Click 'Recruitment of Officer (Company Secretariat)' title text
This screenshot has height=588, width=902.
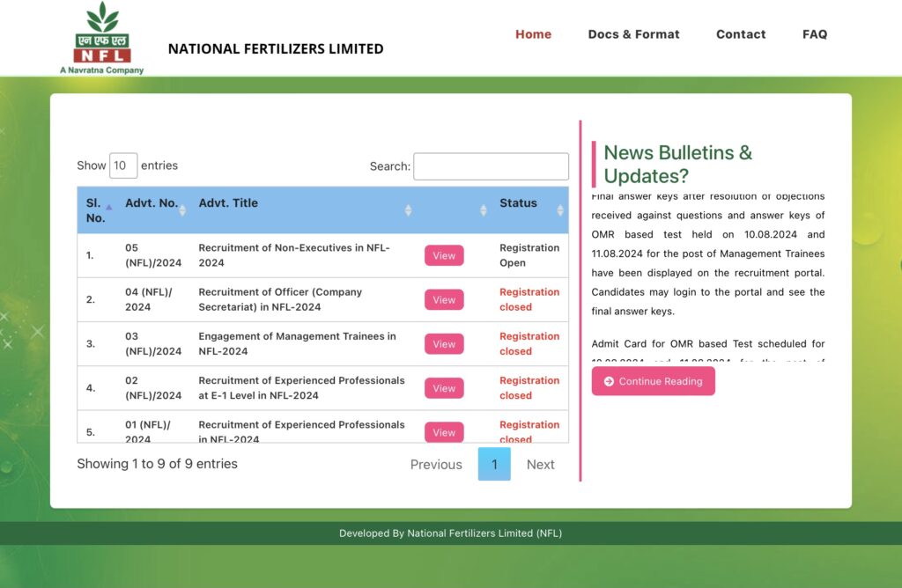point(280,299)
